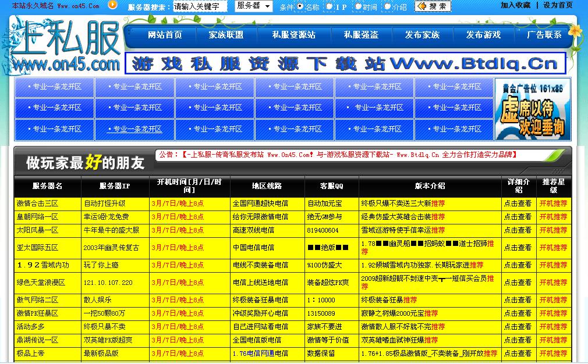This screenshot has width=588, height=364.
Task: Click the 加入收藏 link
Action: (x=515, y=5)
